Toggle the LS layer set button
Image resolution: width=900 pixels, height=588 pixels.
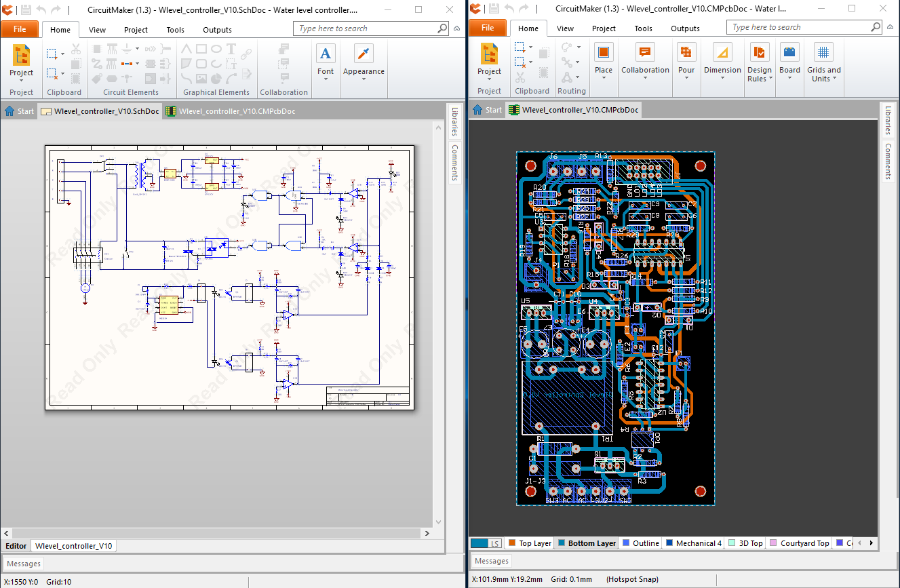pyautogui.click(x=486, y=543)
